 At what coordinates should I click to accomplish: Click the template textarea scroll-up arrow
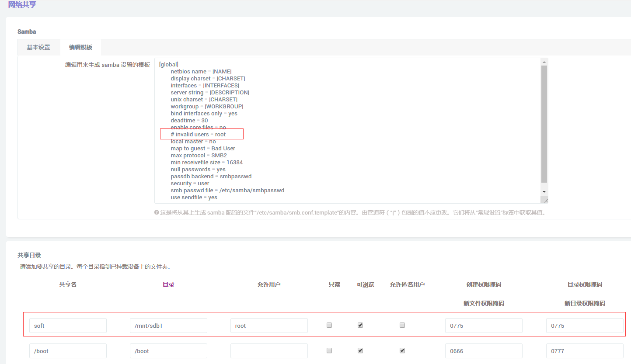[x=544, y=62]
